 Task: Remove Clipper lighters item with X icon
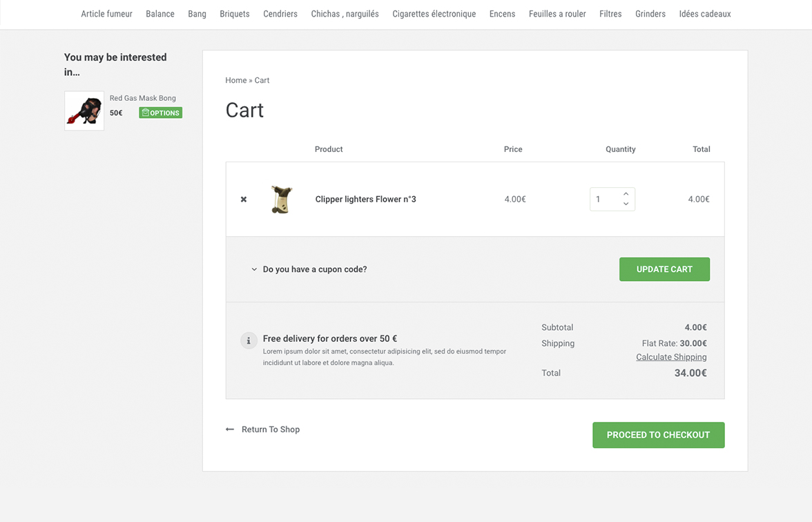pyautogui.click(x=244, y=200)
